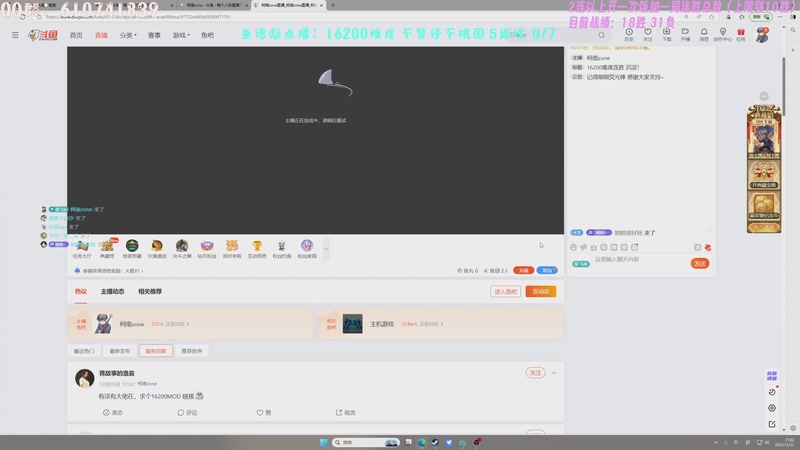This screenshot has height=450, width=800.
Task: Open the Edge browser taskbar icon
Action: (x=421, y=442)
